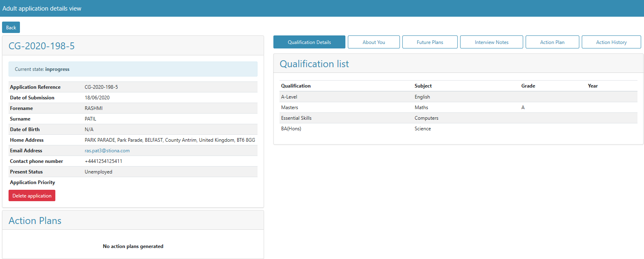644x259 pixels.
Task: Click the Forename label
Action: [x=22, y=108]
